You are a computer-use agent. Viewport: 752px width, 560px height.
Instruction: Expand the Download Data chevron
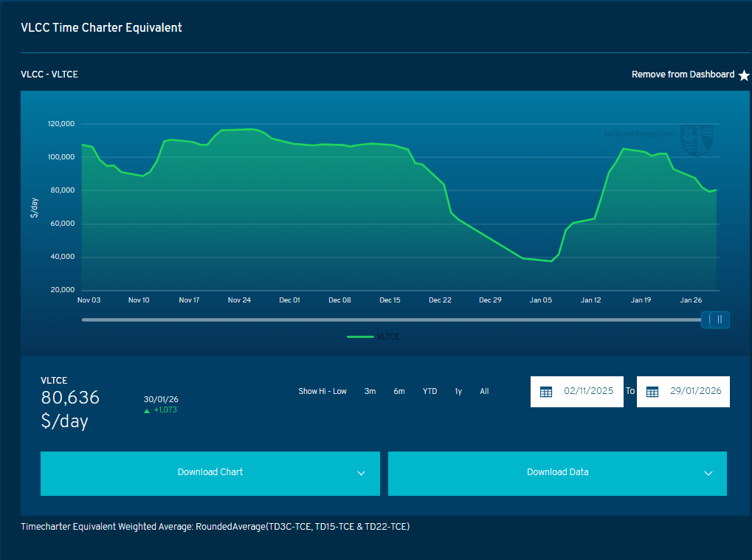(x=708, y=473)
